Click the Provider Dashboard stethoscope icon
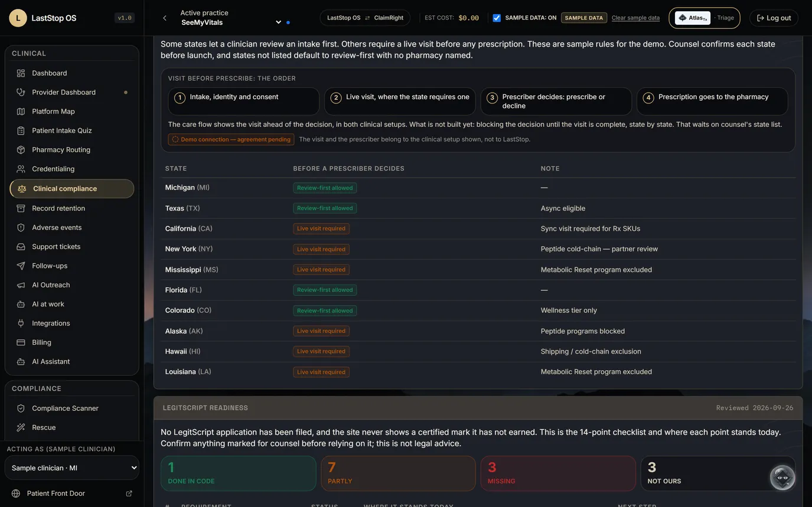The image size is (812, 507). pos(21,92)
